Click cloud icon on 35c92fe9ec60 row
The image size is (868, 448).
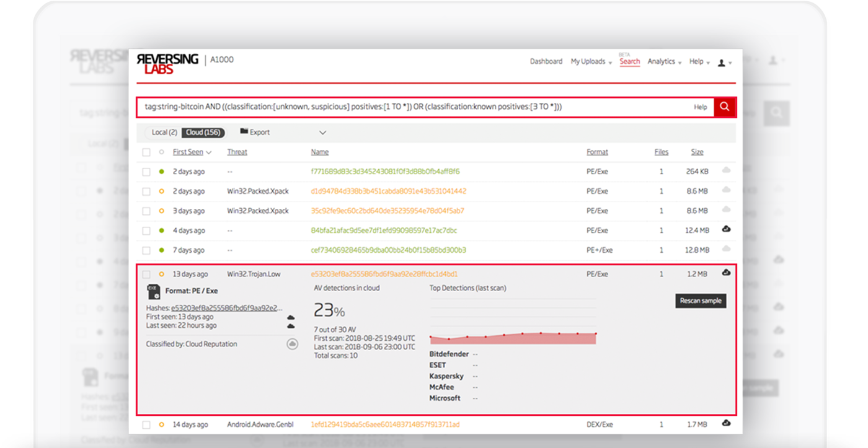[726, 209]
